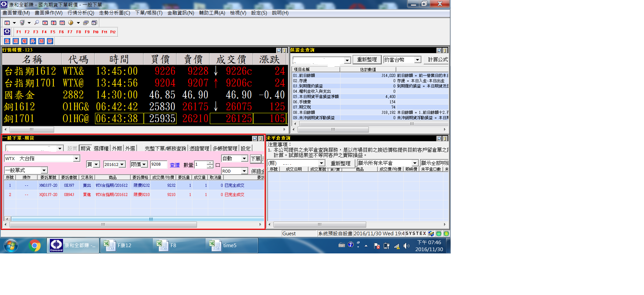
Task: Click the F8 shortcut button
Action: (79, 32)
